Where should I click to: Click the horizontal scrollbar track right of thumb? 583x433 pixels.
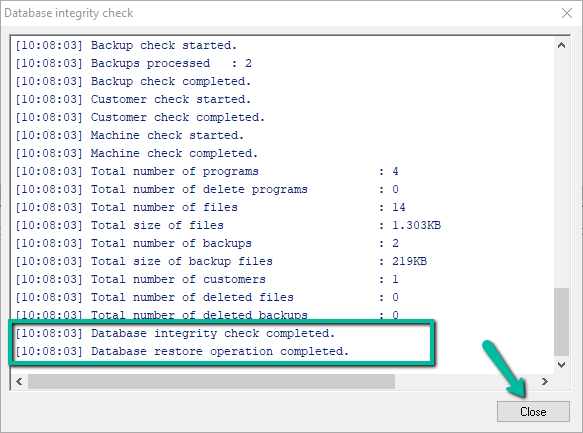tap(466, 382)
